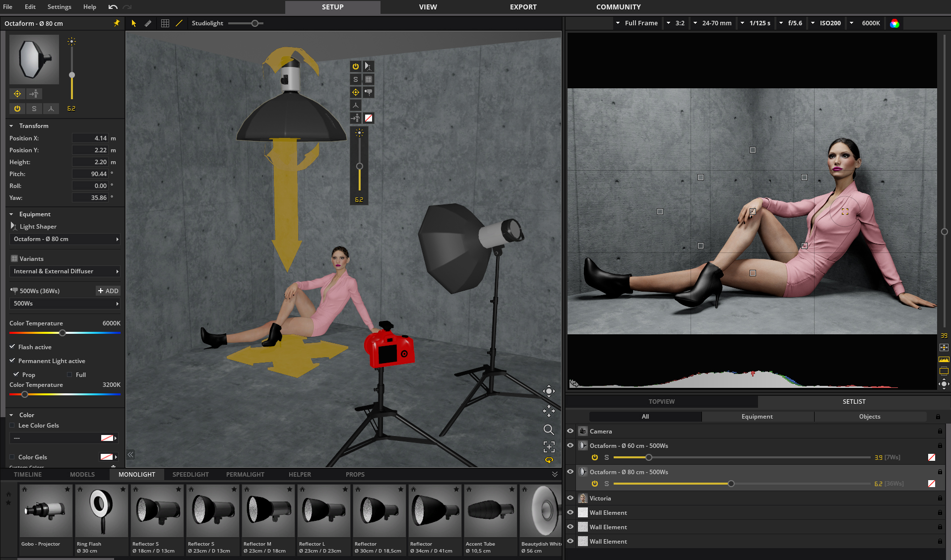Uncheck Permanent Light active checkbox
The image size is (951, 560).
[12, 361]
